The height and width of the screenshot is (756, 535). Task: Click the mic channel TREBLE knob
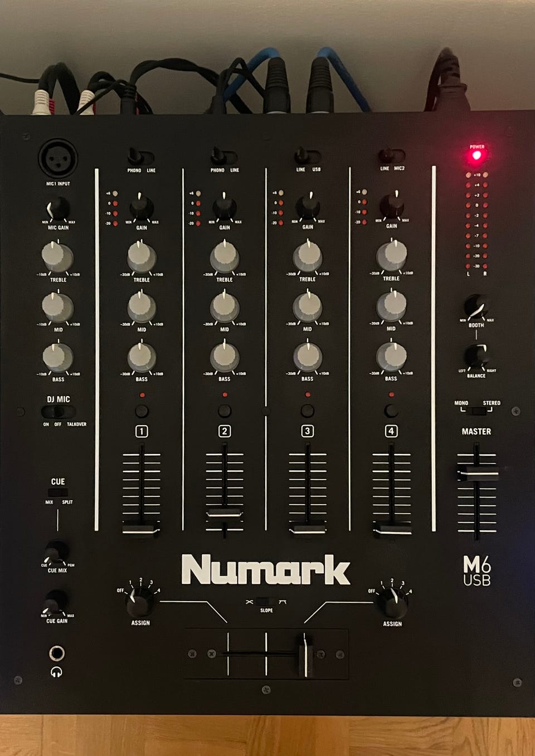tap(57, 257)
